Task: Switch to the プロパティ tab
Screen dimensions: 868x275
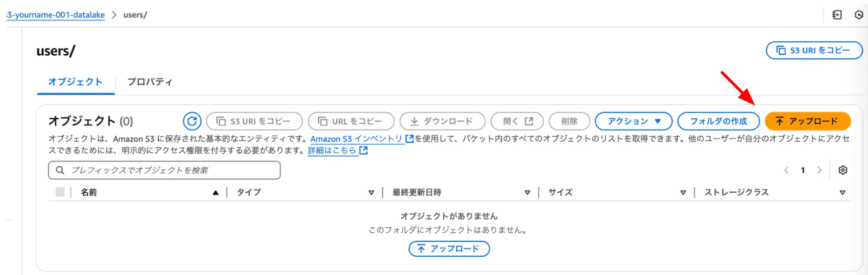Action: 149,82
